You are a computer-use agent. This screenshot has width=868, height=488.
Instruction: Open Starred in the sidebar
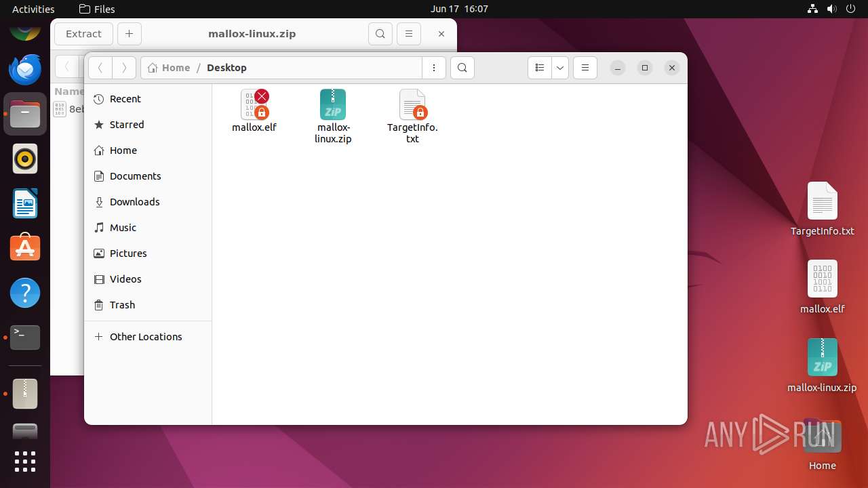point(148,125)
